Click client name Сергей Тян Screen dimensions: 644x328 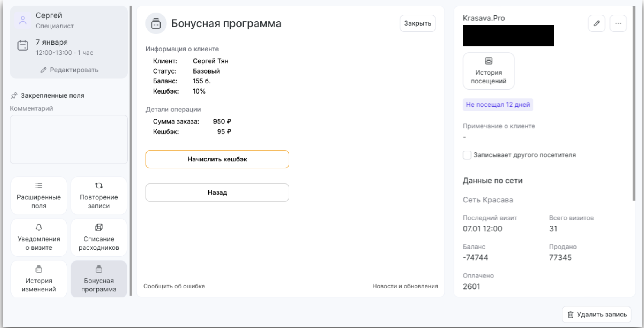point(210,61)
